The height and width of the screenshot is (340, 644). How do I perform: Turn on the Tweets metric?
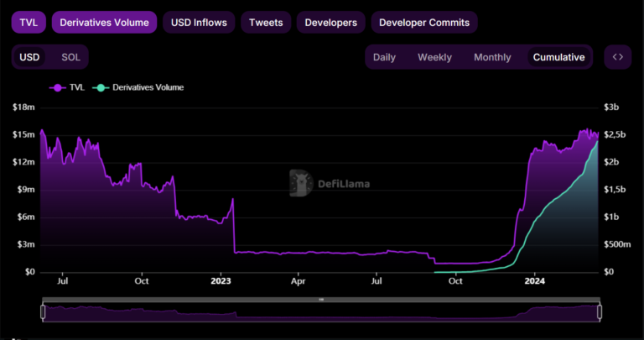pyautogui.click(x=266, y=22)
